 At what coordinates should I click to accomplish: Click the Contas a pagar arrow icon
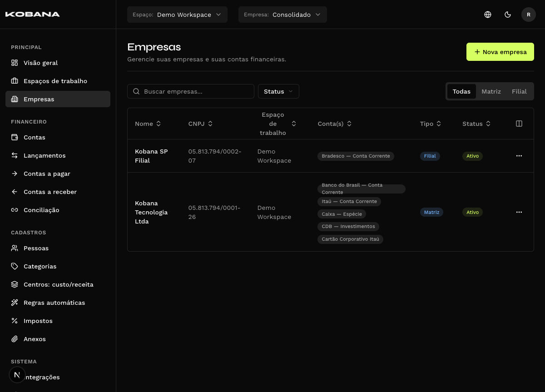pyautogui.click(x=15, y=174)
